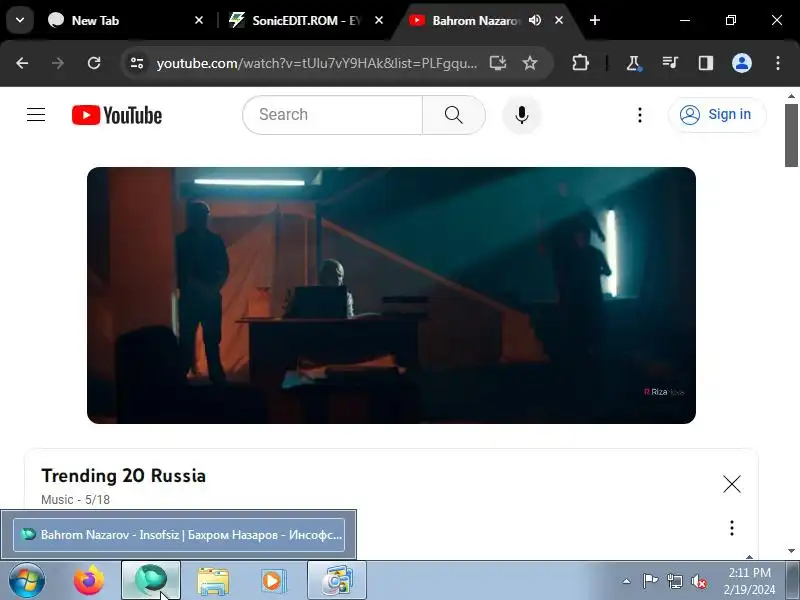The height and width of the screenshot is (600, 800).
Task: Click the Show desktop button
Action: pos(794,581)
